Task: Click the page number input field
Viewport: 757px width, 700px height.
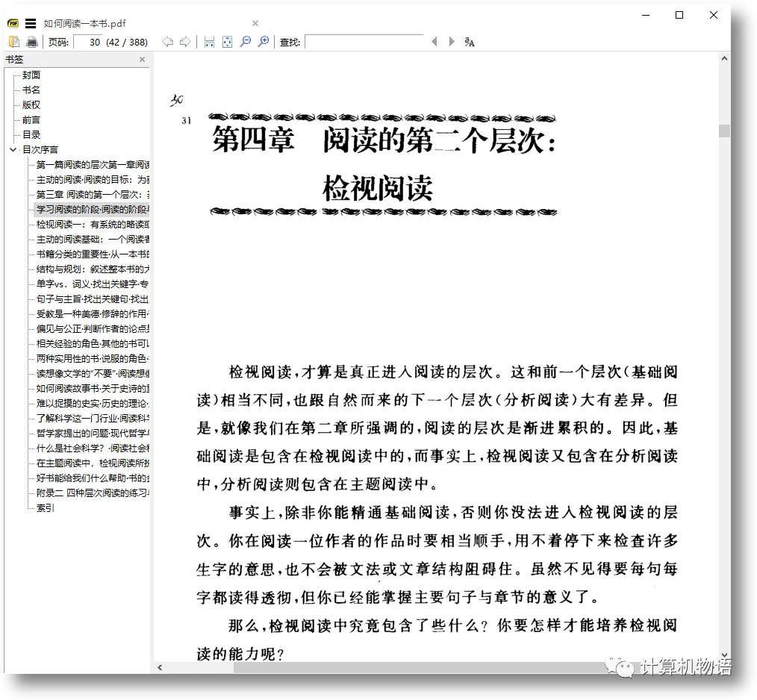Action: [x=88, y=42]
